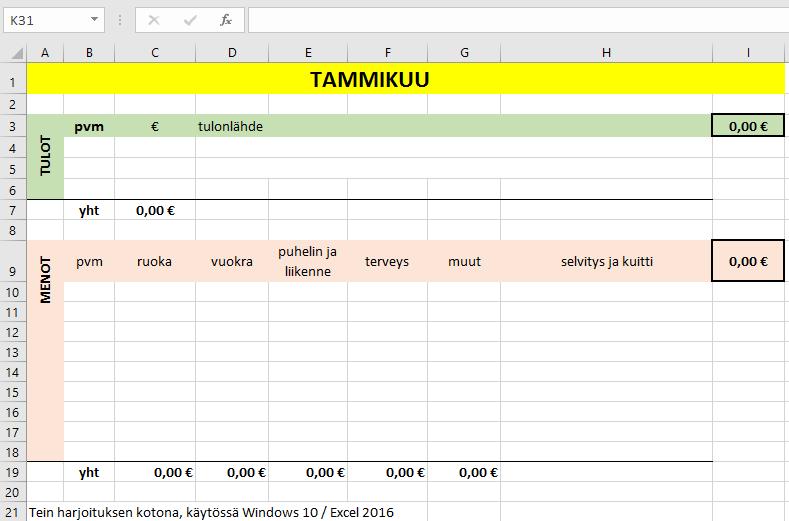Select column D header
The image size is (789, 521).
pyautogui.click(x=232, y=52)
